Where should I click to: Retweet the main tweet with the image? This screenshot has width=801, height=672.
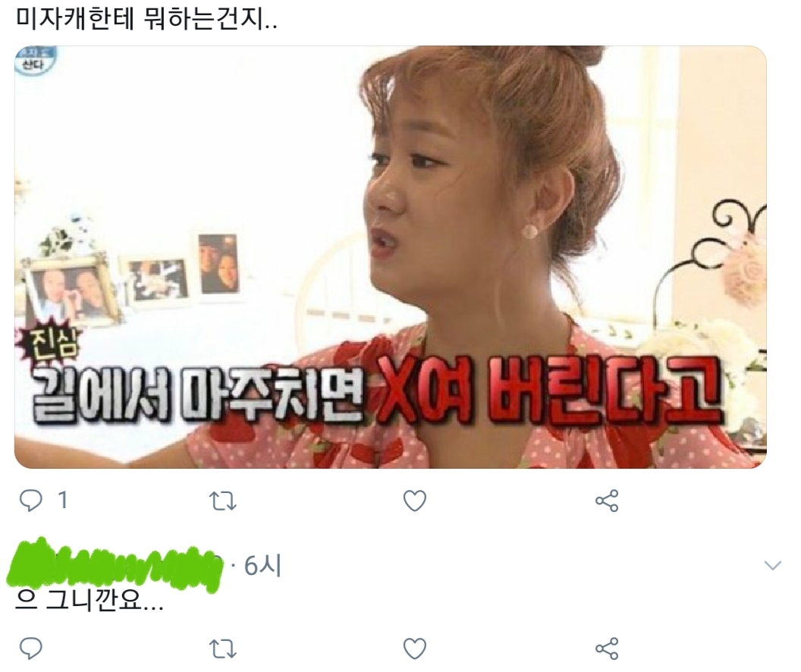click(223, 501)
